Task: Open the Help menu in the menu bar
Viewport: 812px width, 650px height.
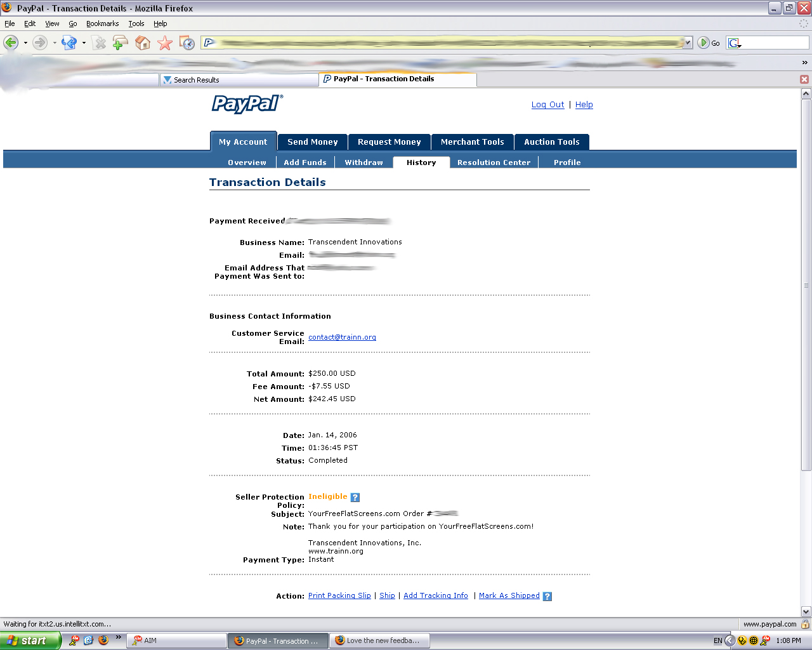Action: click(160, 23)
